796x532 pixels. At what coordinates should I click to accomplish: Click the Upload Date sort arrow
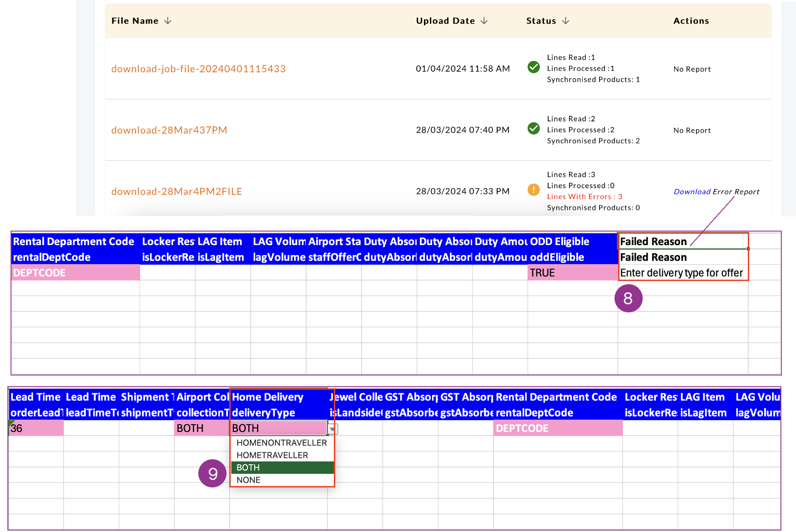pyautogui.click(x=484, y=21)
